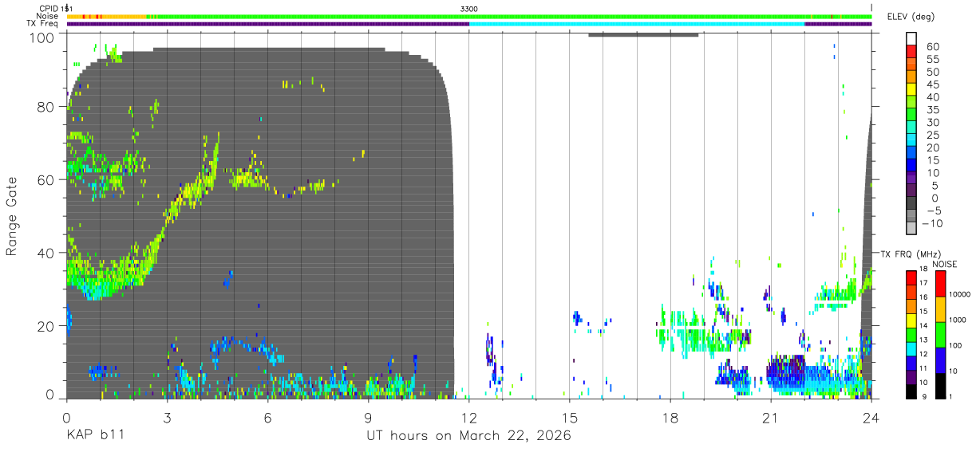Click the 'UT hours on March 22, 2026' title
This screenshot has height=452, width=980.
click(x=468, y=436)
